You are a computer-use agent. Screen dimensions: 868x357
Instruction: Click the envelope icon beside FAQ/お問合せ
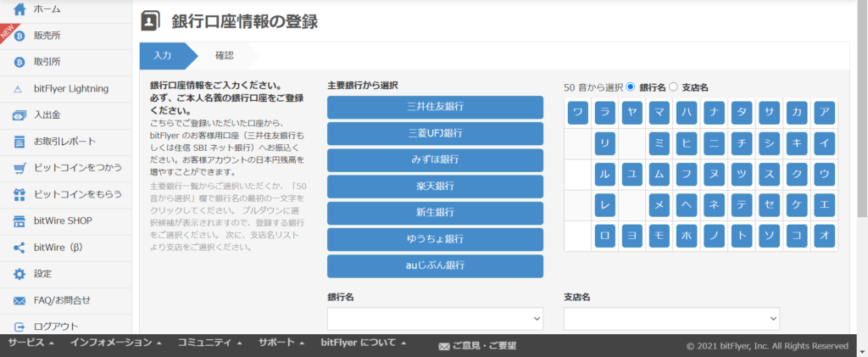click(19, 300)
